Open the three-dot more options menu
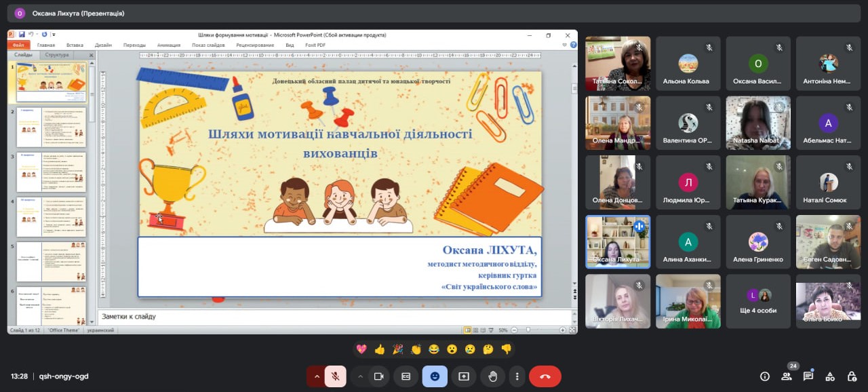The width and height of the screenshot is (868, 392). 517,376
